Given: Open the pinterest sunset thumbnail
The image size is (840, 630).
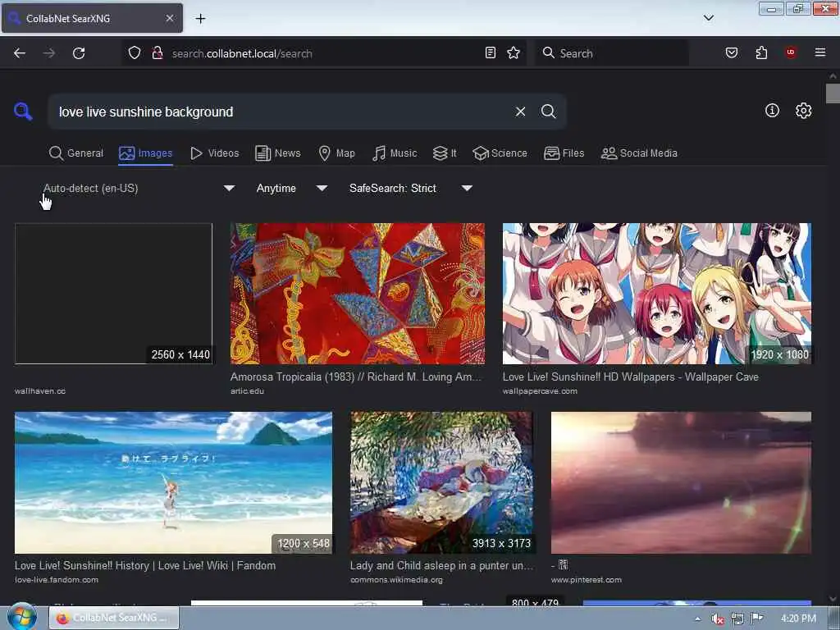Looking at the screenshot, I should tap(682, 482).
